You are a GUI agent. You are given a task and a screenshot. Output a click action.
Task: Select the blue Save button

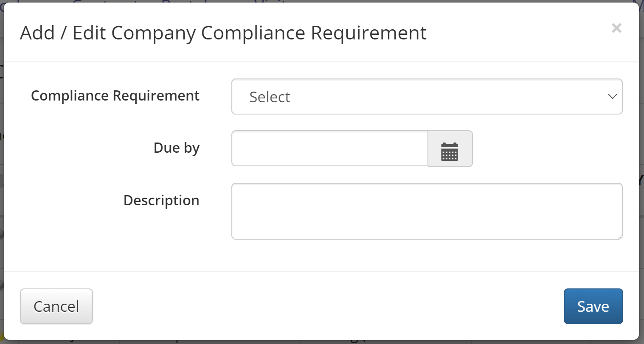tap(593, 306)
